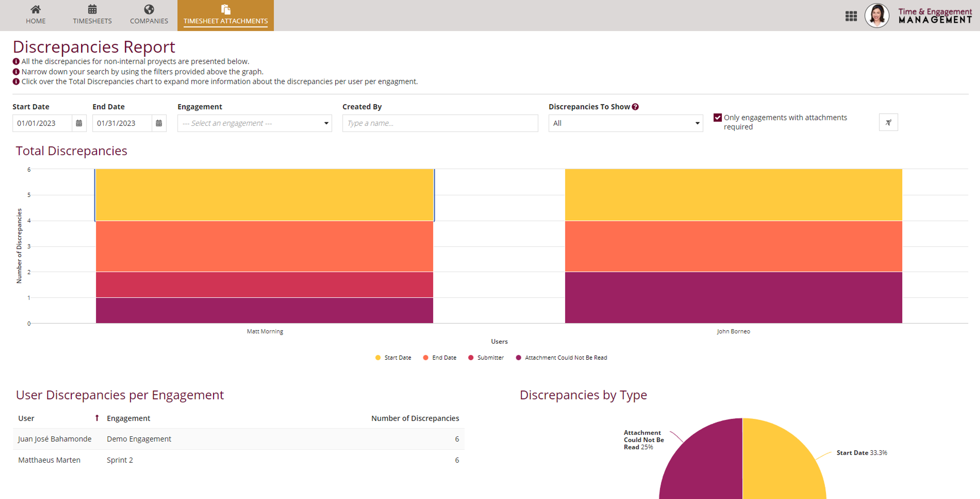The image size is (980, 499).
Task: Click the Sprint 2 engagement cell
Action: pyautogui.click(x=120, y=460)
